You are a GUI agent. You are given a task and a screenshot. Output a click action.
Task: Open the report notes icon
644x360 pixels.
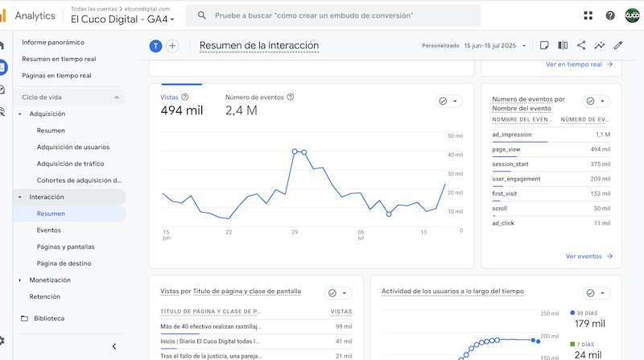(544, 45)
